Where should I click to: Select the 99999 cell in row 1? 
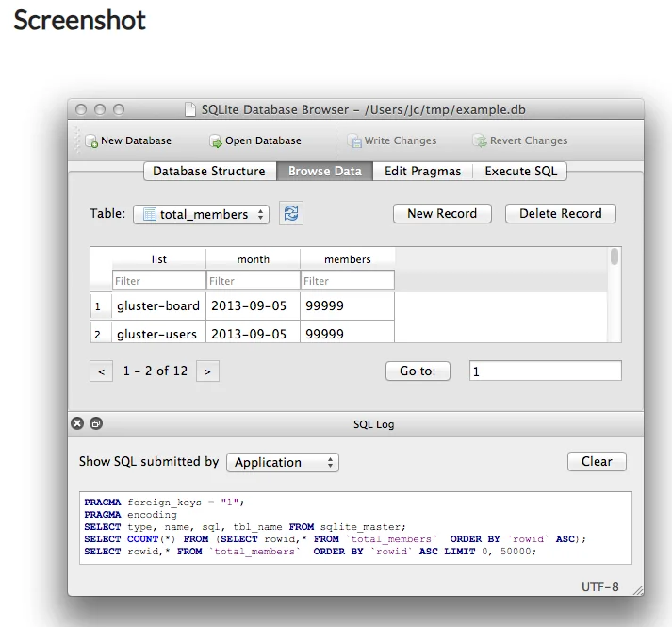(x=348, y=305)
